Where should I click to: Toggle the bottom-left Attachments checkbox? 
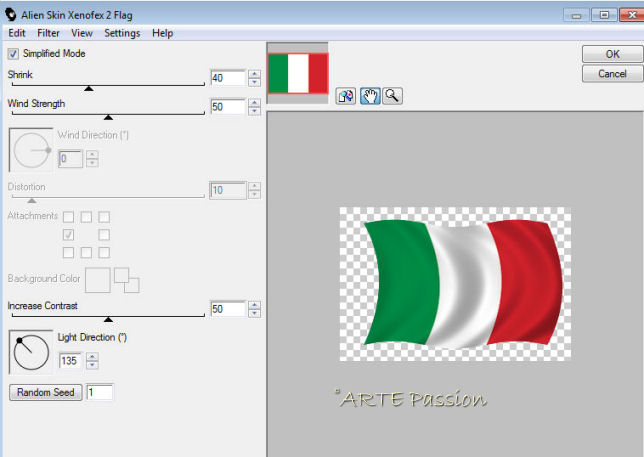point(69,253)
